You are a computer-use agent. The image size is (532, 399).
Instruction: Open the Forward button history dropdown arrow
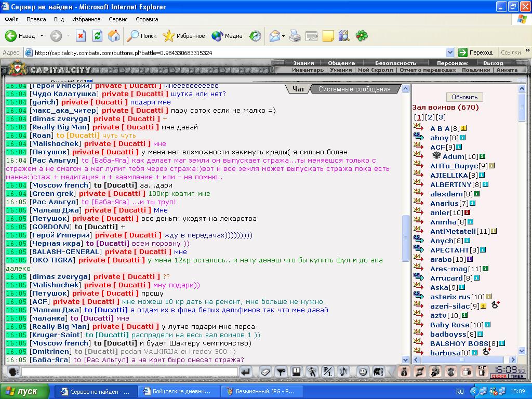(68, 36)
